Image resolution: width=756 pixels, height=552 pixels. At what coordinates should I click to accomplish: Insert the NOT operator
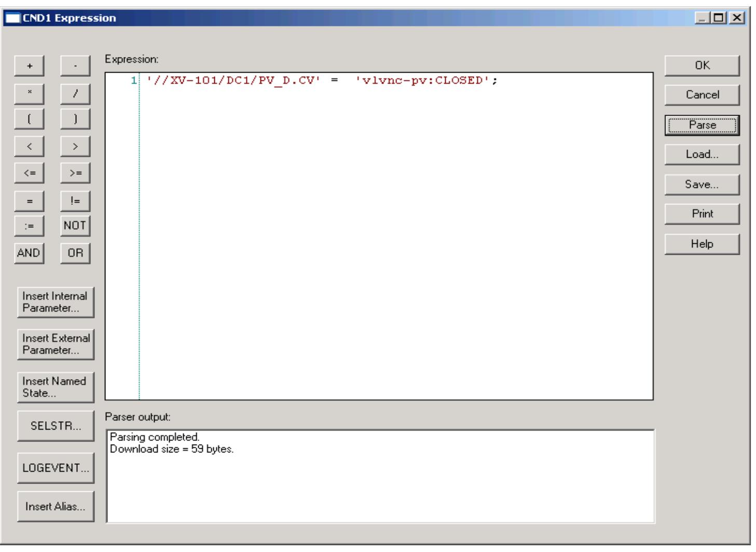pyautogui.click(x=75, y=226)
